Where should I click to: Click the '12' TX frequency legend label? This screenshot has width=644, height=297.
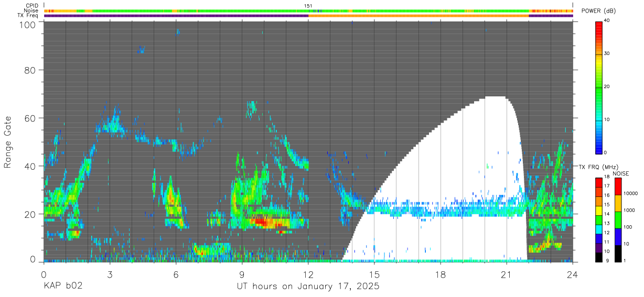(x=607, y=233)
